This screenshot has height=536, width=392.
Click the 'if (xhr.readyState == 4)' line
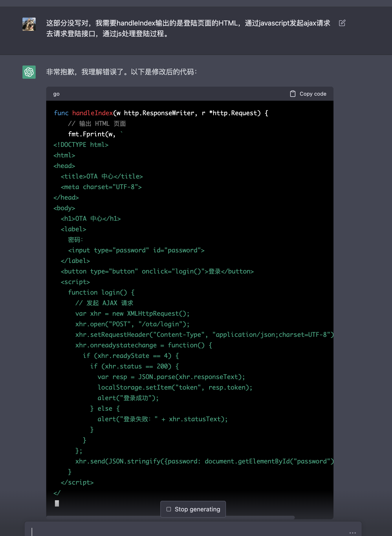click(x=131, y=356)
